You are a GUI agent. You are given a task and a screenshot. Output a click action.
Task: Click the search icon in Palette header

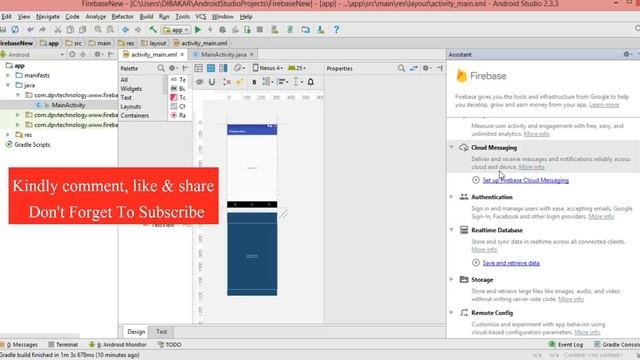(x=161, y=69)
